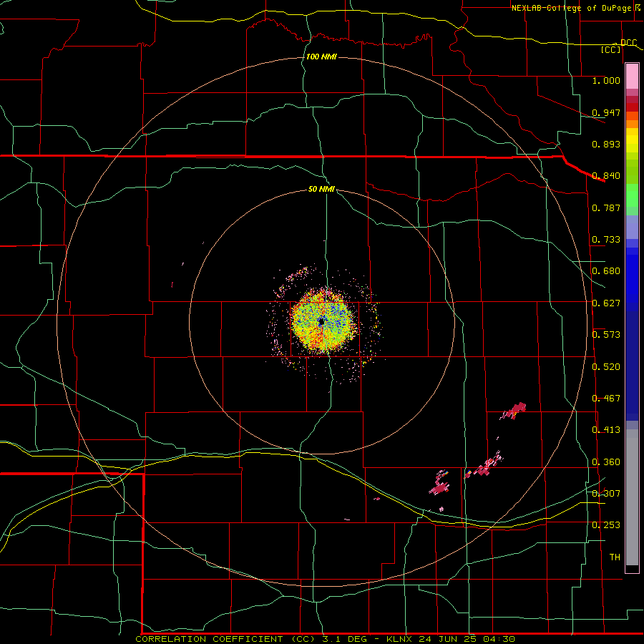Select the 0.360 scale value

[606, 462]
